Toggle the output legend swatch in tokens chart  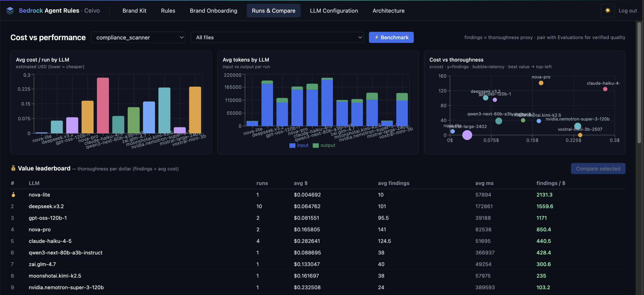pos(316,145)
